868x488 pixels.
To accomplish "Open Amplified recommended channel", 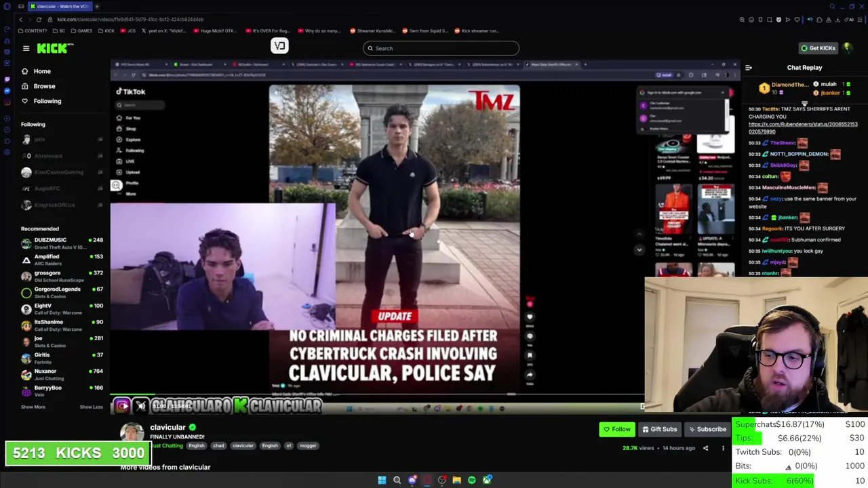I will coord(61,260).
